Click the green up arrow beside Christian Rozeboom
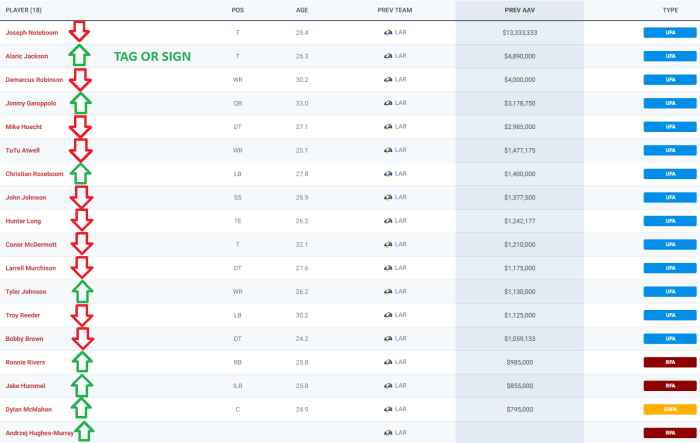Image resolution: width=700 pixels, height=443 pixels. 80,174
